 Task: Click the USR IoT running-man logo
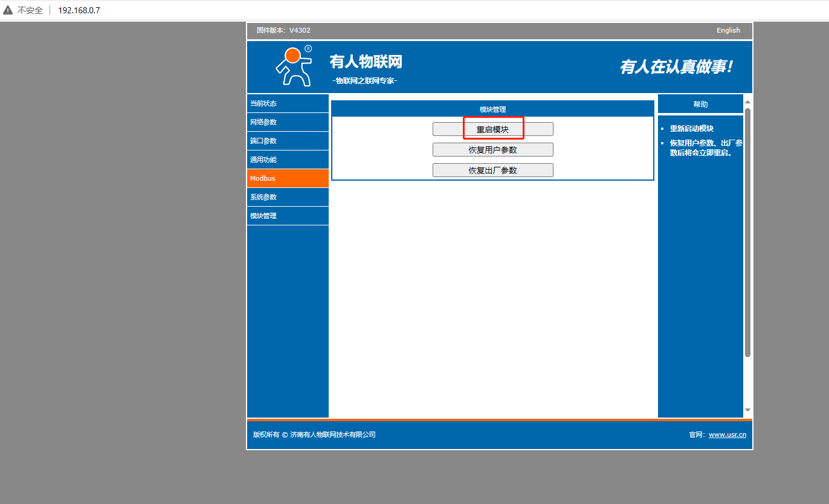[x=294, y=66]
